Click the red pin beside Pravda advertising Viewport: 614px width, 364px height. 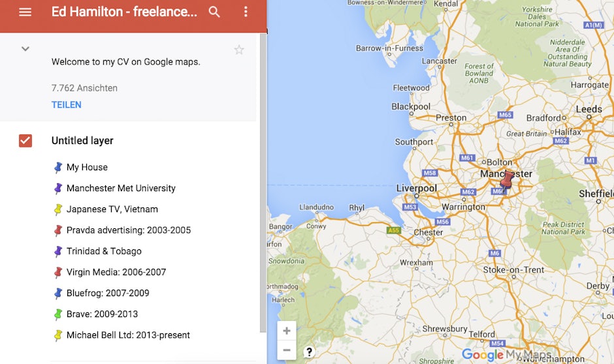tap(58, 230)
